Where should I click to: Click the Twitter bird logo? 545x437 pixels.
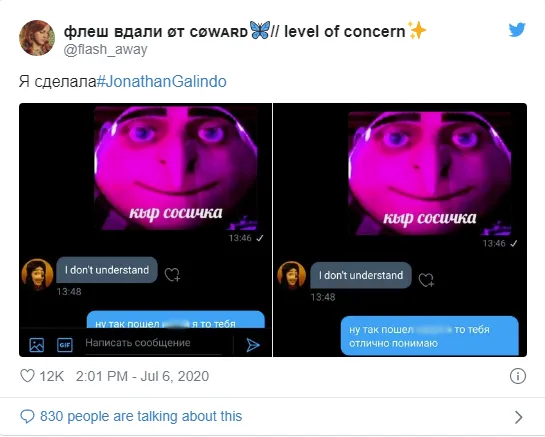517,30
